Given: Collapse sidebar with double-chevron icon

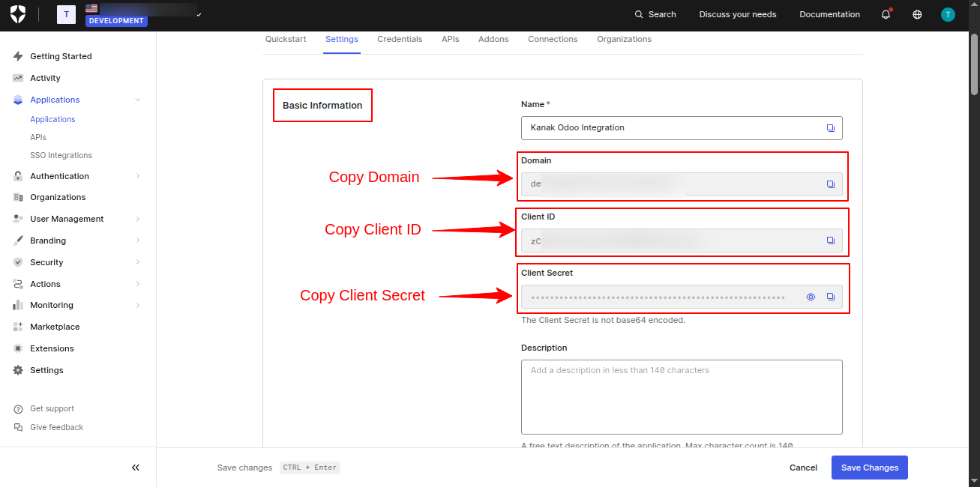Looking at the screenshot, I should [136, 468].
